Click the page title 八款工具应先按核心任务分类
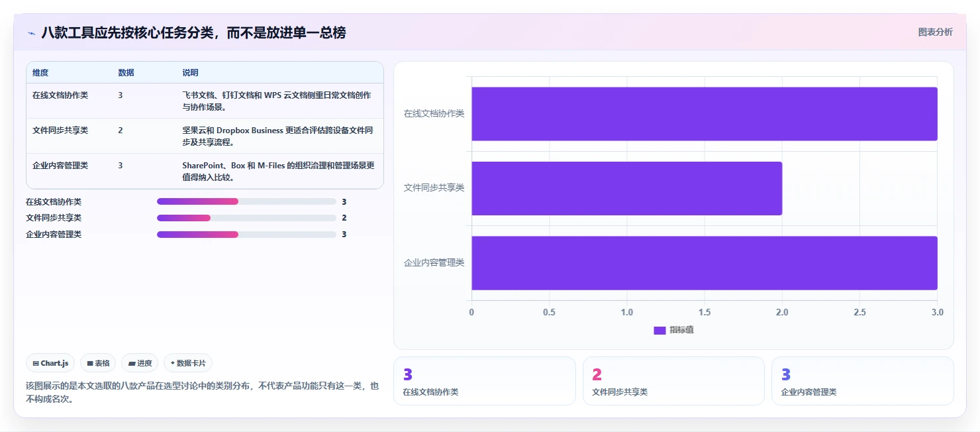 (193, 32)
